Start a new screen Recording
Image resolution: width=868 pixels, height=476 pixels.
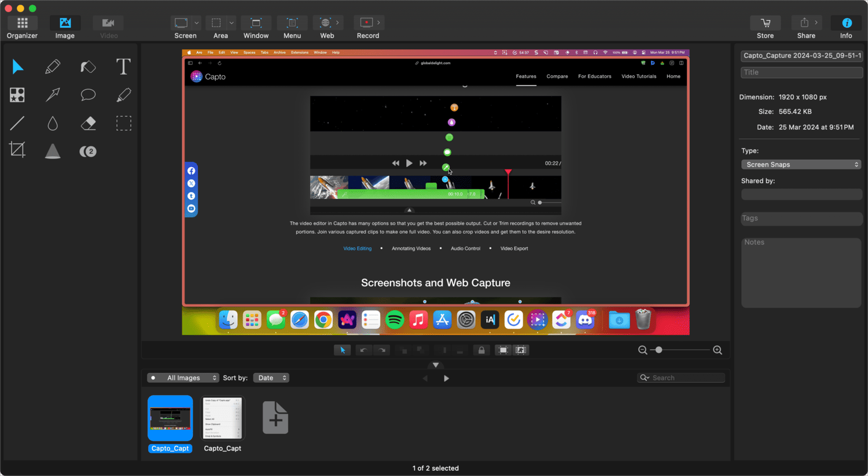pos(366,23)
